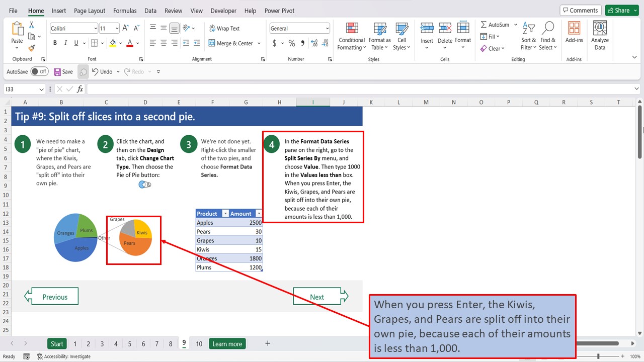Cut selection with the scissors icon

coord(31,25)
